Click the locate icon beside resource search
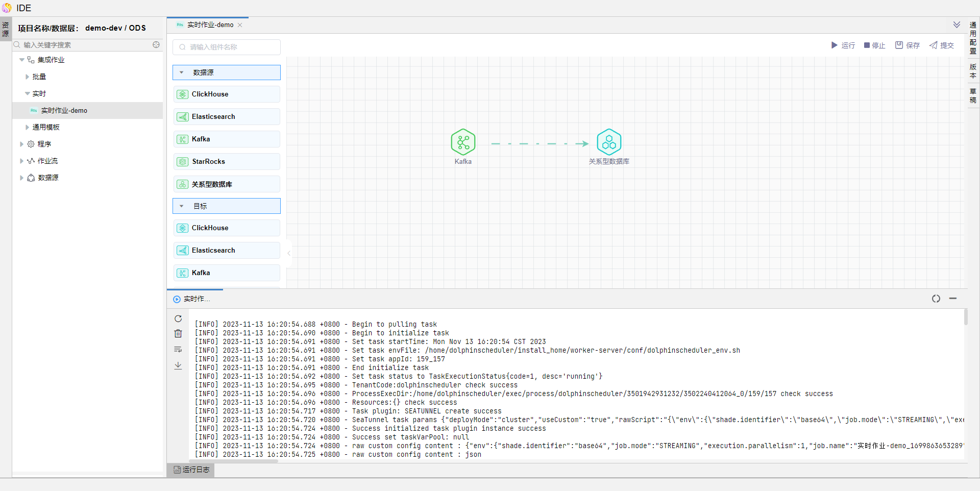This screenshot has width=980, height=491. tap(156, 45)
